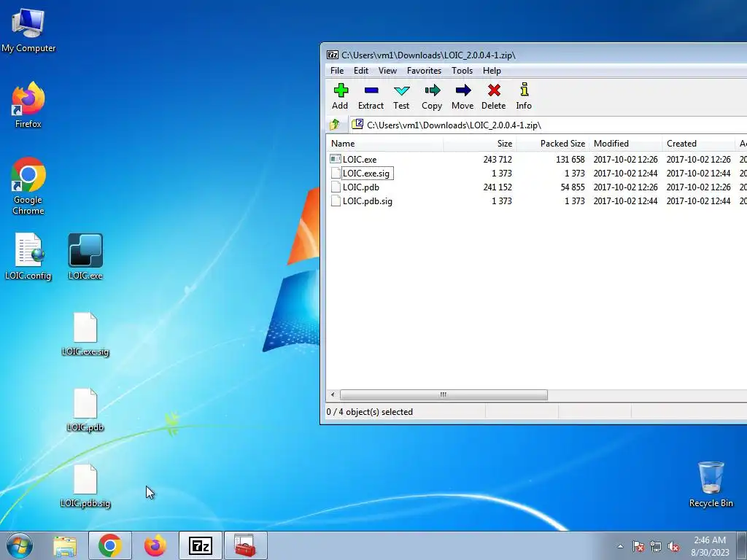747x560 pixels.
Task: Click the muted volume tray icon
Action: [673, 547]
